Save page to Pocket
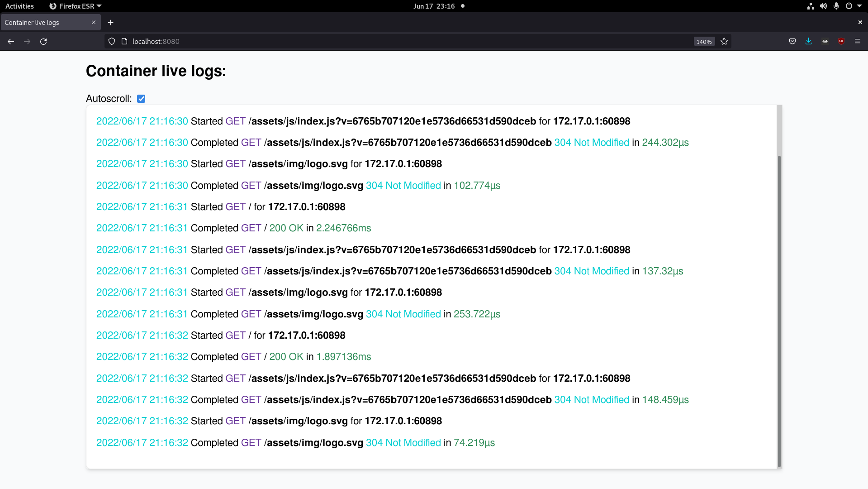 tap(792, 41)
